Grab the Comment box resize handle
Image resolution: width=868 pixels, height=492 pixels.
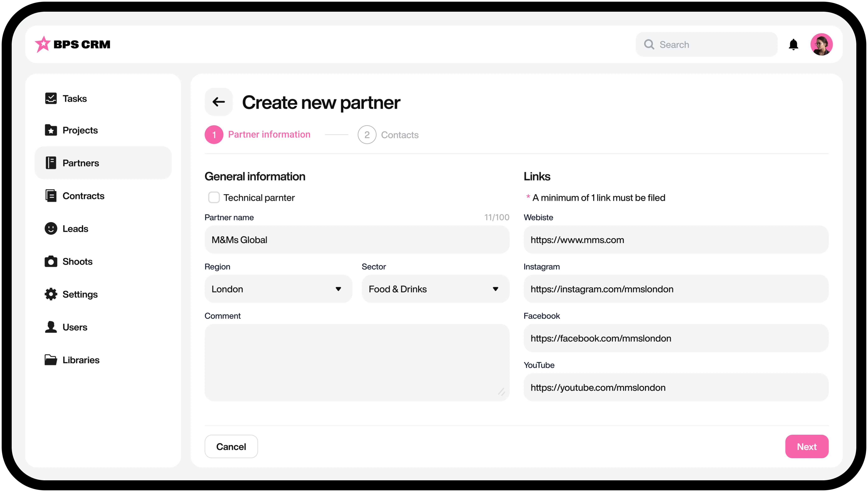click(501, 392)
